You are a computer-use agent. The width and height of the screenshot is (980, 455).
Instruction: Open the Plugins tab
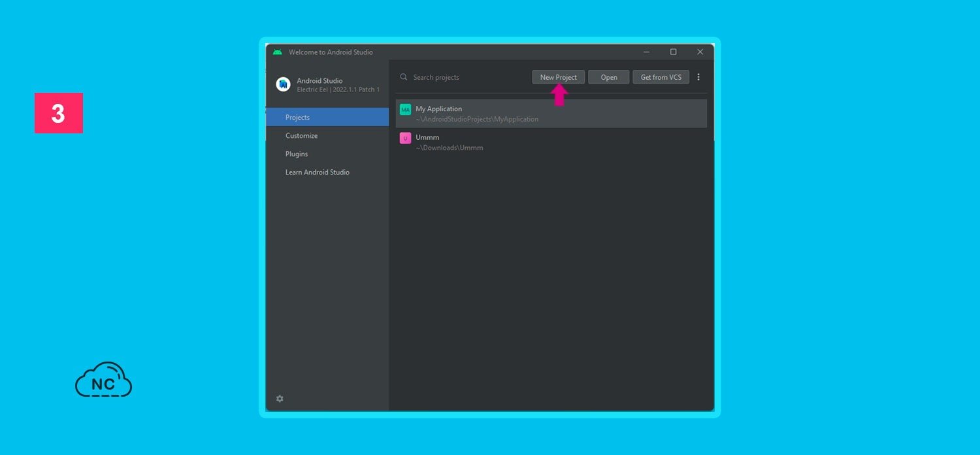(327, 154)
